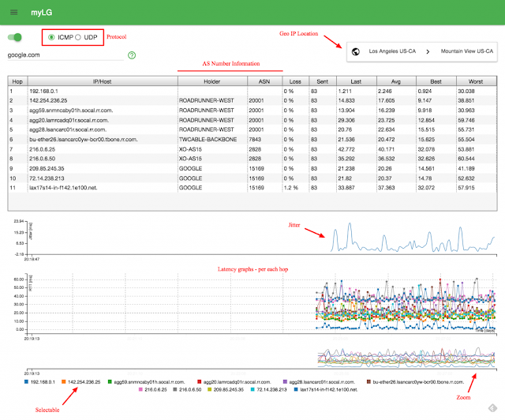Viewport: 505px width, 420px height.
Task: Toggle 192.168.0.1 legend color swatch
Action: point(26,382)
